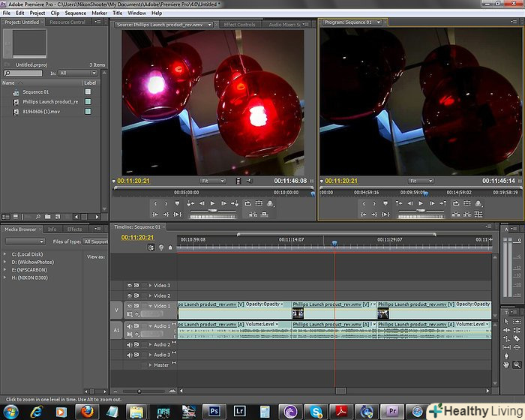The width and height of the screenshot is (525, 420).
Task: Open the Sequence menu
Action: 75,13
